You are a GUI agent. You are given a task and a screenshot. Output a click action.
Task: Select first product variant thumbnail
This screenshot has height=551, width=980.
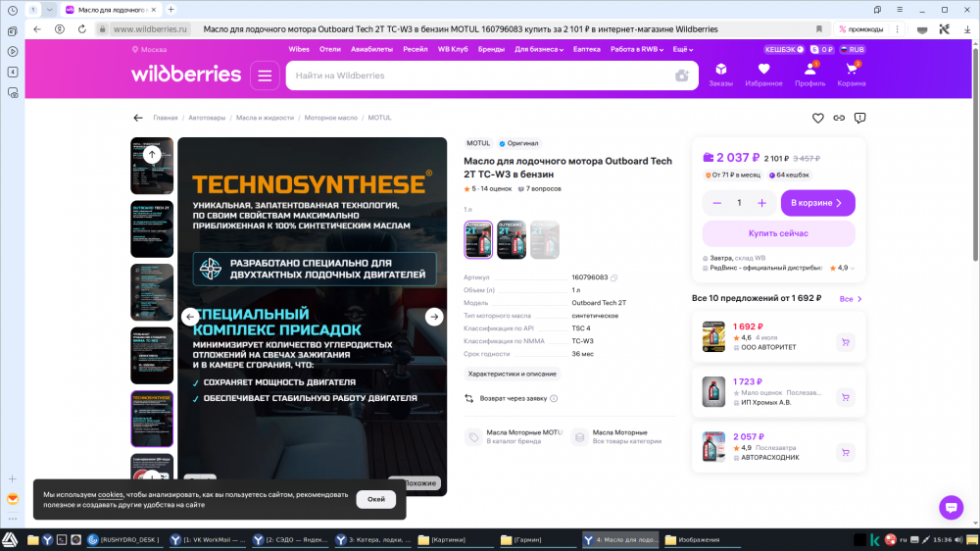coord(478,239)
